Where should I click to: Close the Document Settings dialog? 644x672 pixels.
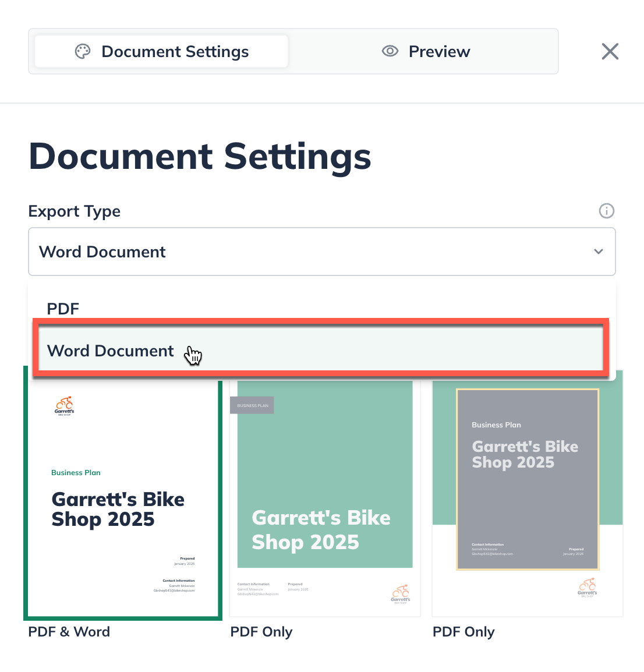pyautogui.click(x=610, y=51)
